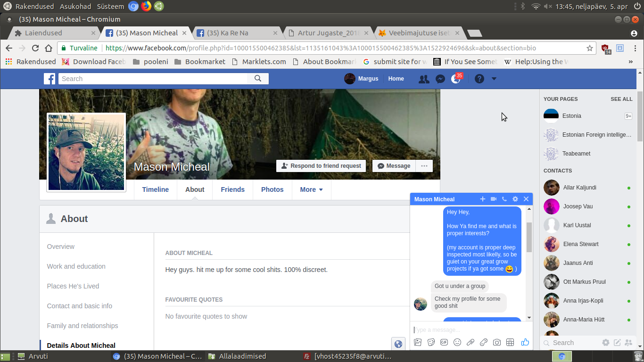Image resolution: width=644 pixels, height=362 pixels.
Task: Click Respond to friend request button
Action: 321,166
